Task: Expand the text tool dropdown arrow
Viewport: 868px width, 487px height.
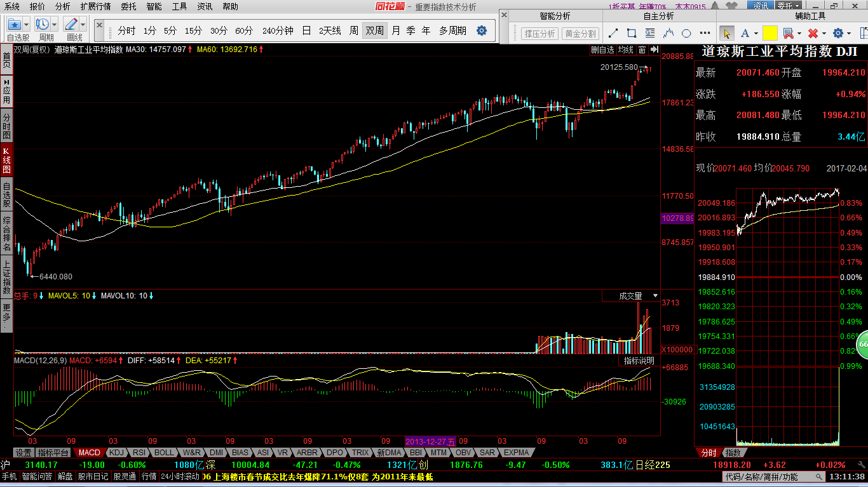Action: [x=756, y=34]
